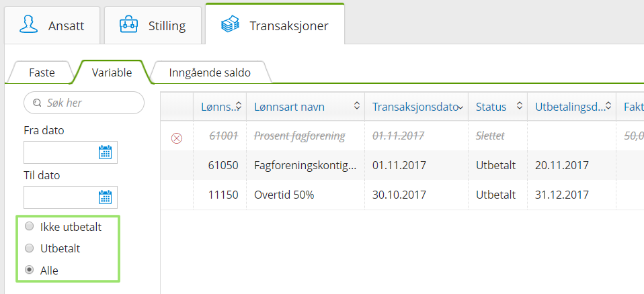Sort the Status column
This screenshot has height=294, width=644.
pyautogui.click(x=520, y=106)
